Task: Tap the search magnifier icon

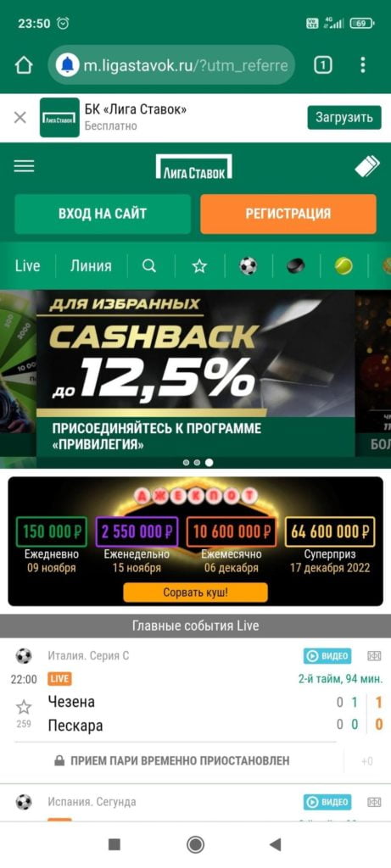Action: (x=149, y=265)
